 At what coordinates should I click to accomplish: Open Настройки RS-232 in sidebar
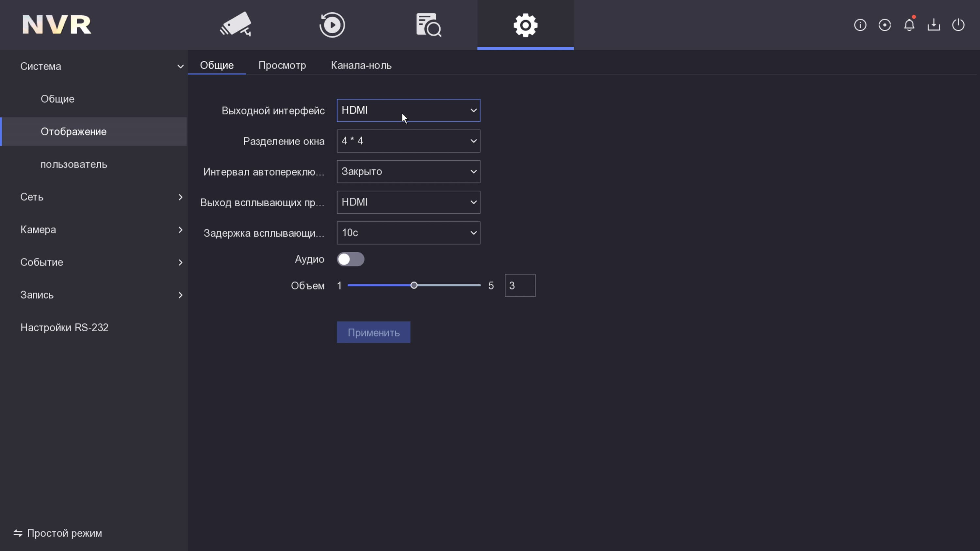(64, 327)
